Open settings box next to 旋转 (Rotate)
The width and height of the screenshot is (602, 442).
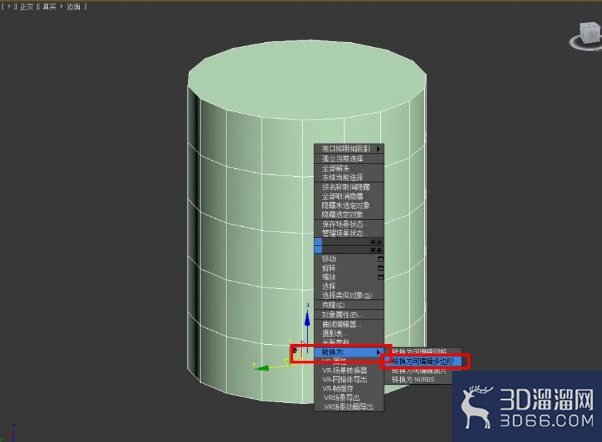point(380,268)
